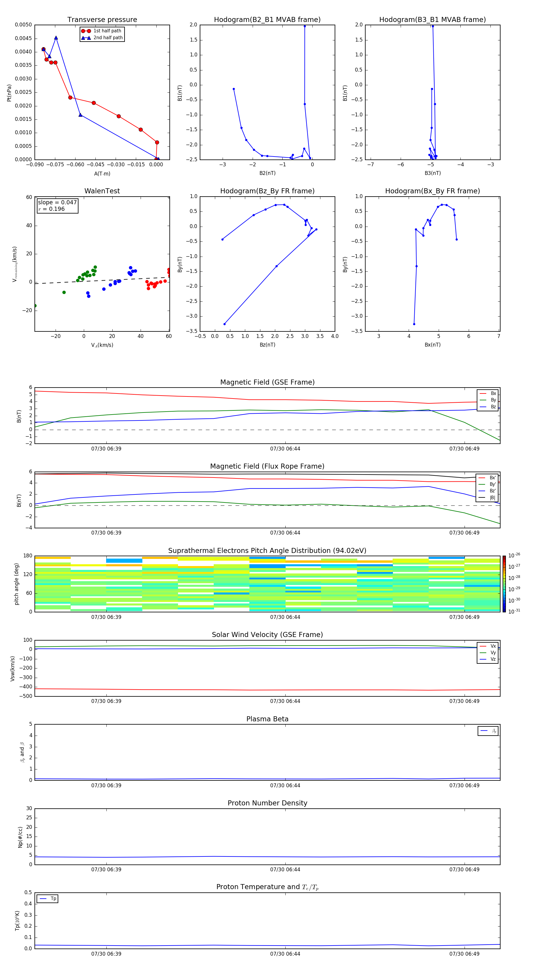Click the "V_A(km/s)" x-axis label
The width and height of the screenshot is (535, 980).
pyautogui.click(x=102, y=345)
